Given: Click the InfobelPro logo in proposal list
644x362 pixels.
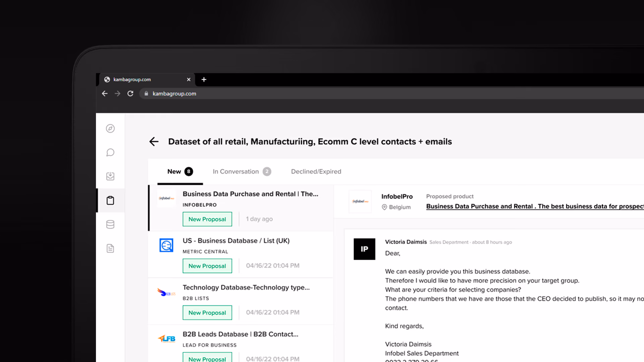Looking at the screenshot, I should point(166,198).
